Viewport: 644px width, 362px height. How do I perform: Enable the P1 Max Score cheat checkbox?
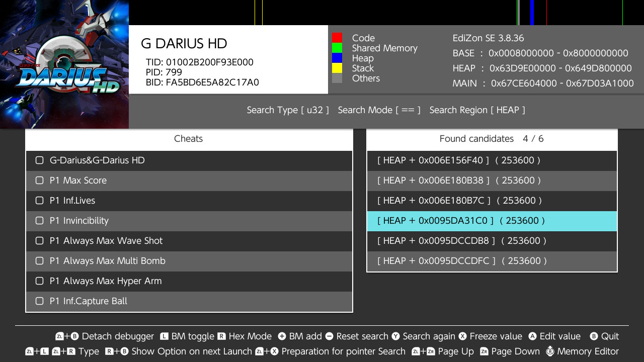click(x=40, y=180)
